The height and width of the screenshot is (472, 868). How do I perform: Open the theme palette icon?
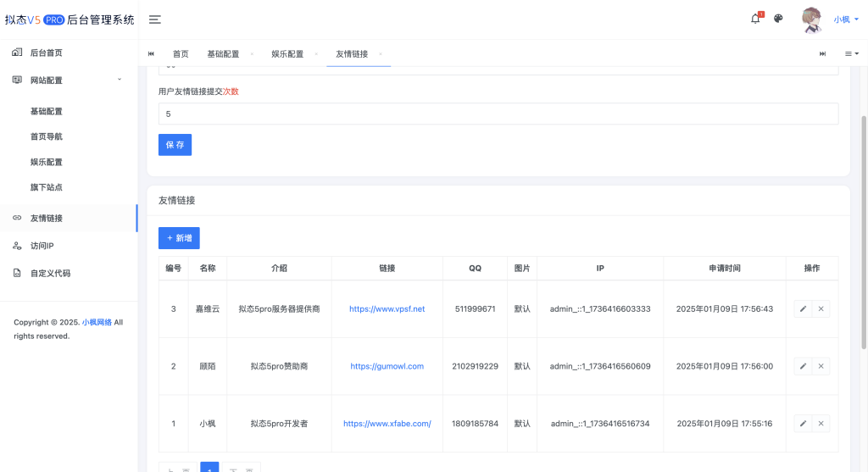coord(778,19)
